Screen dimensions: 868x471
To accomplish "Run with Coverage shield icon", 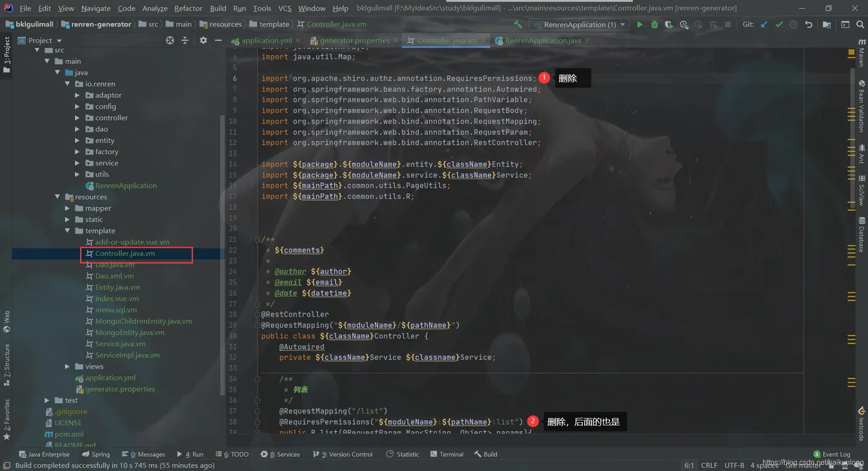I will 669,24.
